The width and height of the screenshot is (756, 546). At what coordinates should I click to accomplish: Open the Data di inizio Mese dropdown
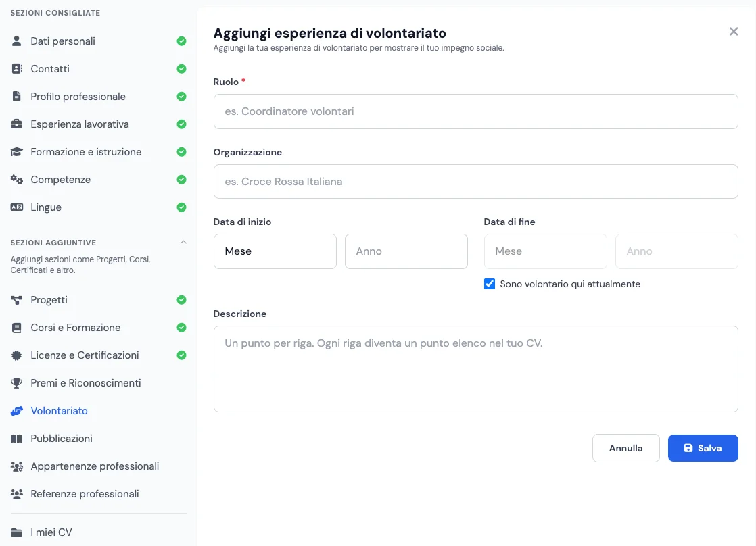coord(275,251)
